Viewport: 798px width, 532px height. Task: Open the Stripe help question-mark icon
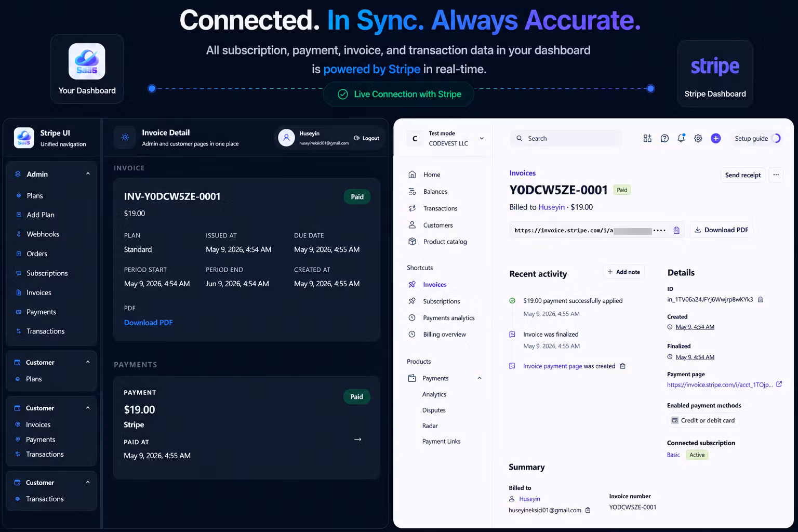point(664,138)
